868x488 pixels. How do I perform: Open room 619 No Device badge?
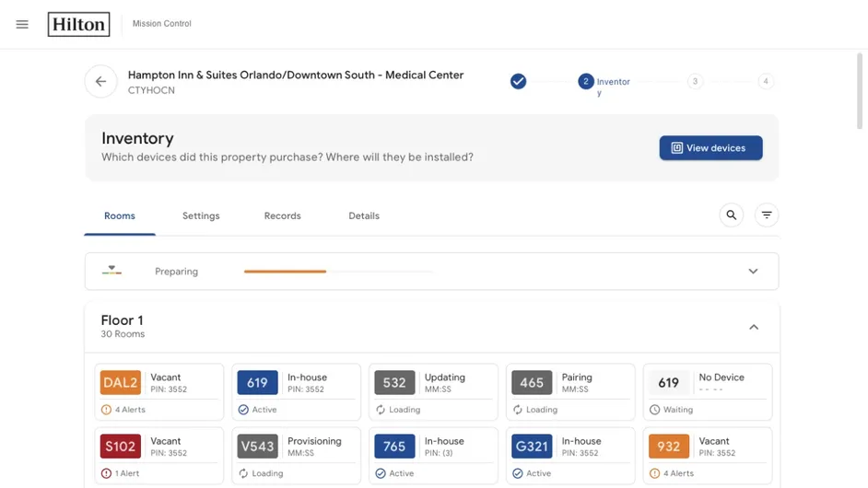(x=669, y=382)
